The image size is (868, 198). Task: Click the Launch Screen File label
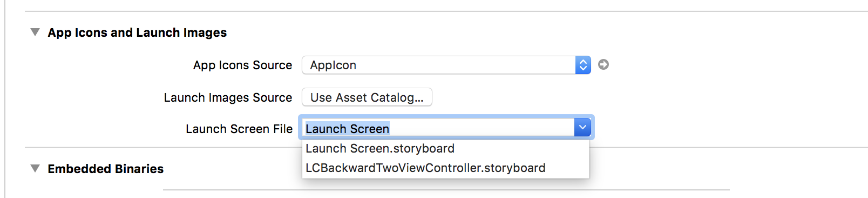point(239,129)
